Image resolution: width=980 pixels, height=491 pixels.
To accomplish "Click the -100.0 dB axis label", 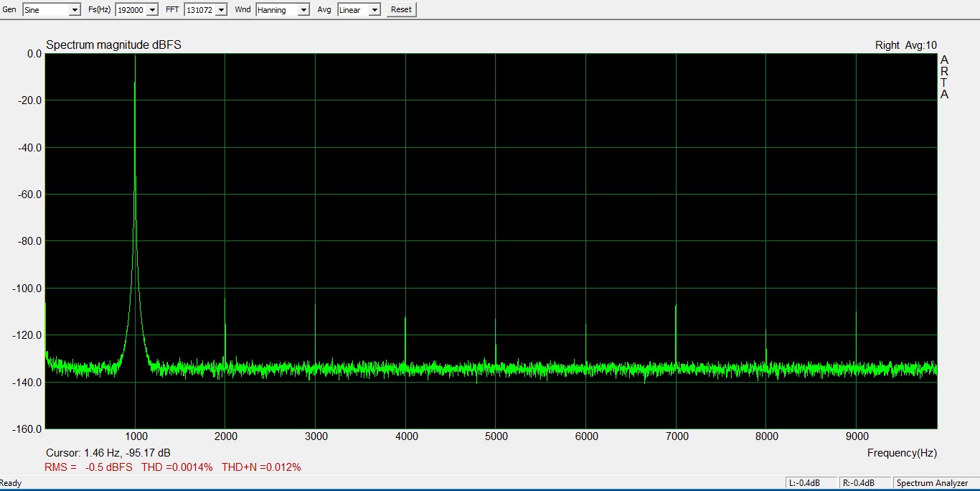I will [x=27, y=289].
